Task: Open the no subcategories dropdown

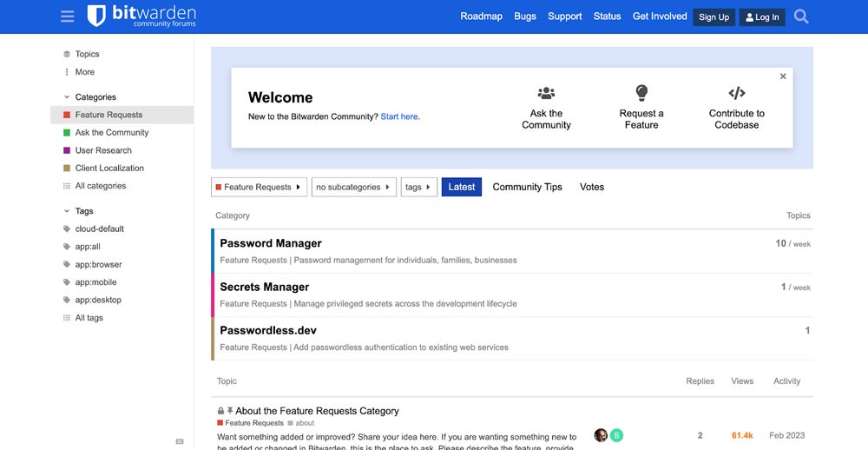Action: click(x=353, y=187)
